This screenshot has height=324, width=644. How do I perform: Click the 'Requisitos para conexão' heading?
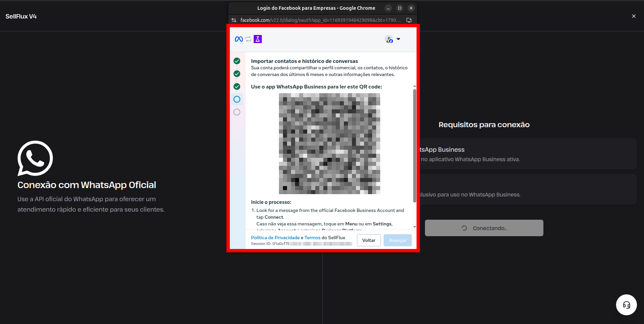point(484,125)
